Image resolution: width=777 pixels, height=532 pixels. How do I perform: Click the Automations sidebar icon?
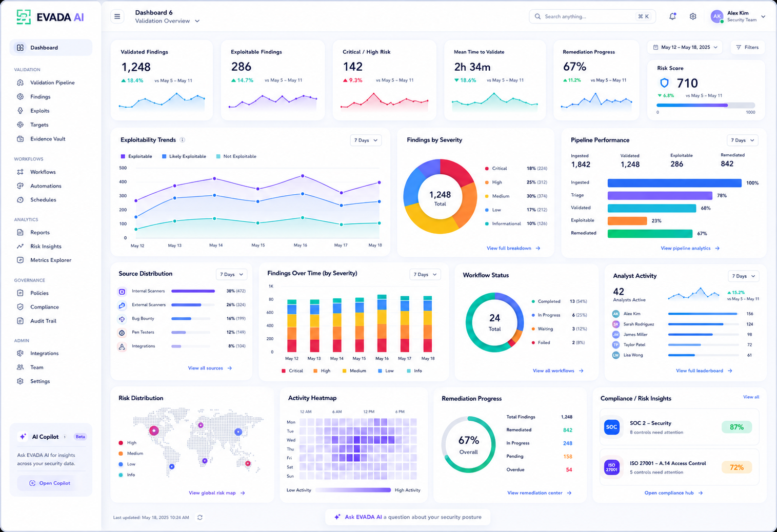(21, 186)
